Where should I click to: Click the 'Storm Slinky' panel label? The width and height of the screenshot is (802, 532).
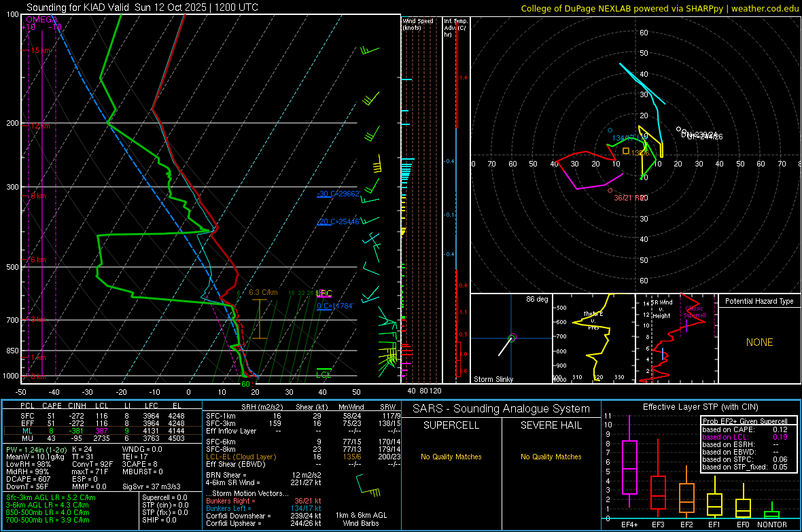[493, 379]
